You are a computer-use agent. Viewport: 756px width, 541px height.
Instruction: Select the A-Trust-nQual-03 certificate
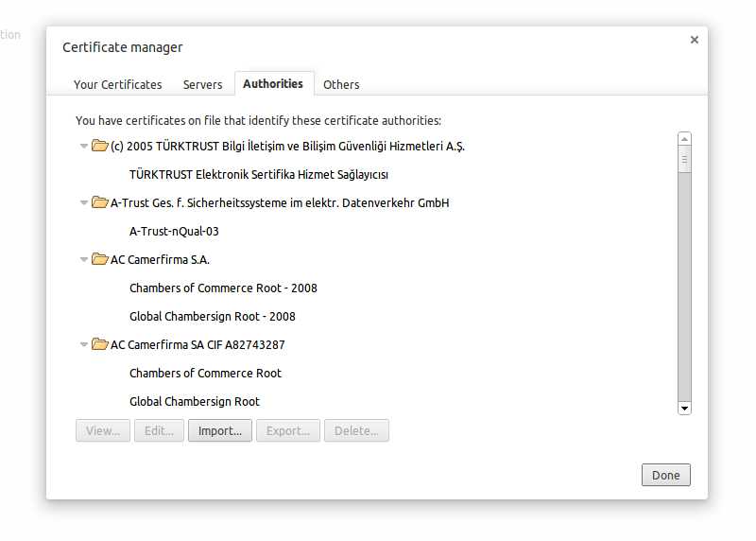point(174,232)
